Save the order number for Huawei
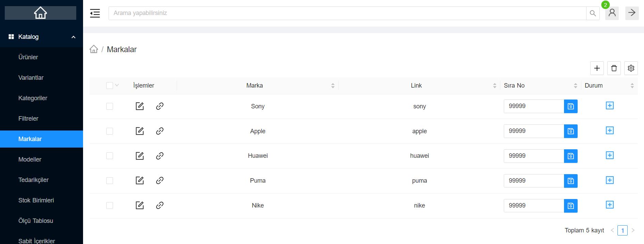644x244 pixels. coord(571,156)
